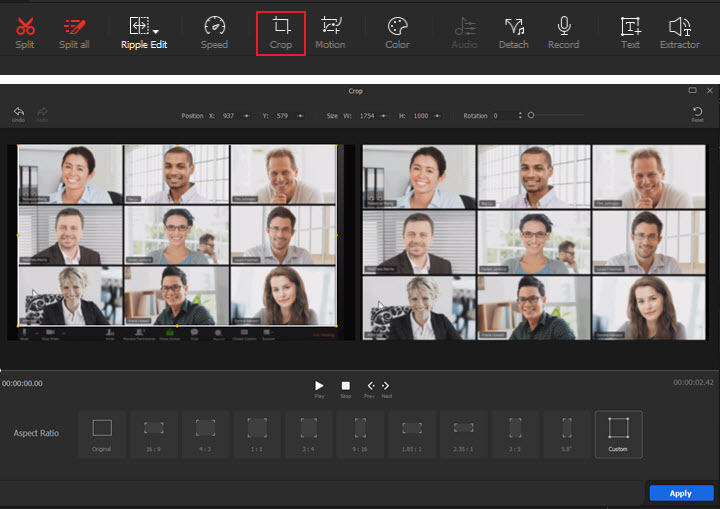Select the Crop tool in toolbar

point(280,31)
